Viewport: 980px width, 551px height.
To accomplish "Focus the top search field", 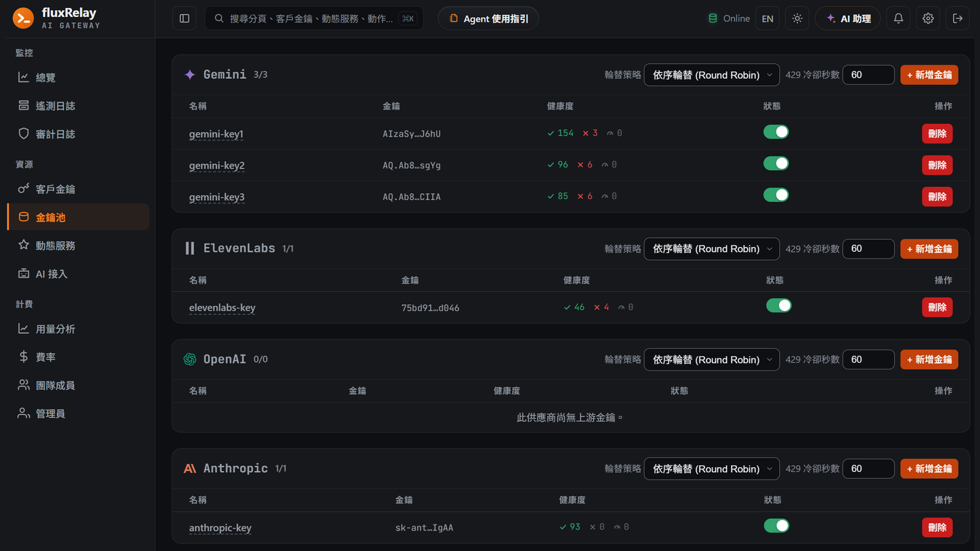I will (x=314, y=18).
